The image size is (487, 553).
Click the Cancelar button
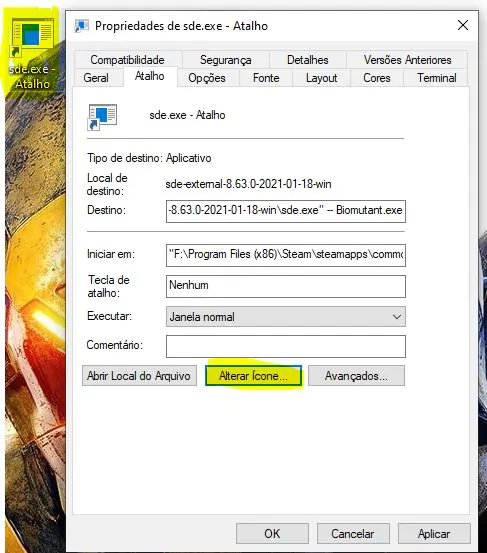353,533
